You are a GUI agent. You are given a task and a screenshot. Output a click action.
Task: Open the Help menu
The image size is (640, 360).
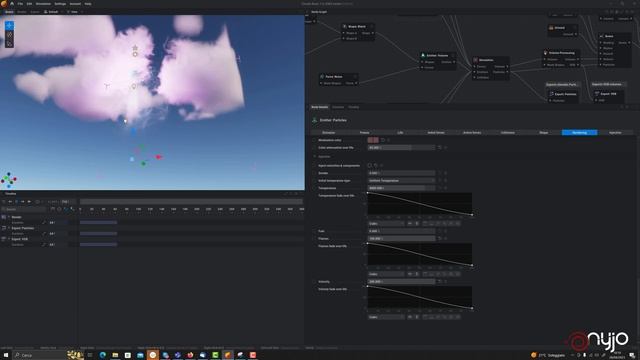click(88, 4)
